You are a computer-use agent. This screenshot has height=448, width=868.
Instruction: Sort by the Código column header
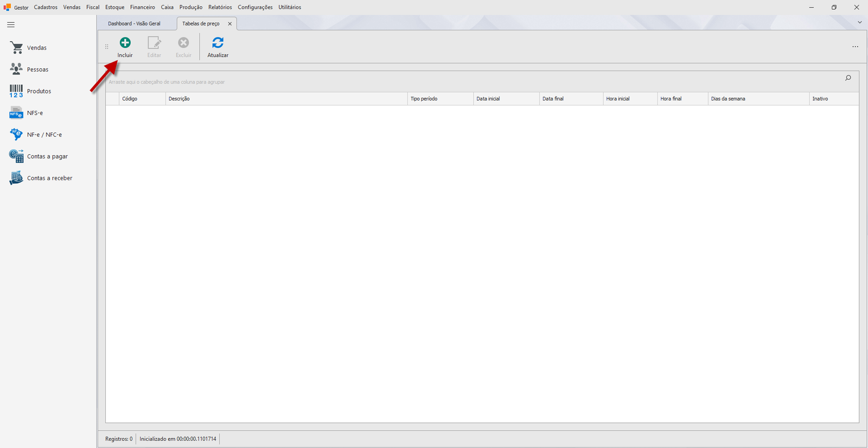click(x=142, y=99)
